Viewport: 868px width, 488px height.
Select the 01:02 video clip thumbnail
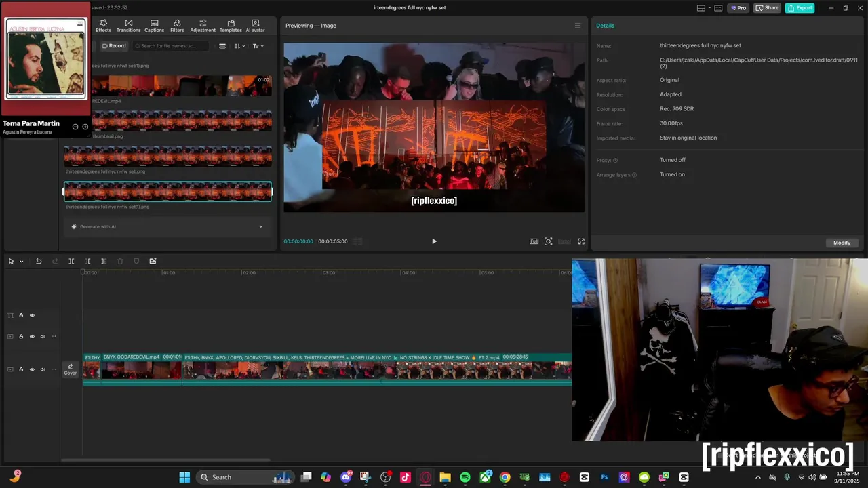point(182,85)
